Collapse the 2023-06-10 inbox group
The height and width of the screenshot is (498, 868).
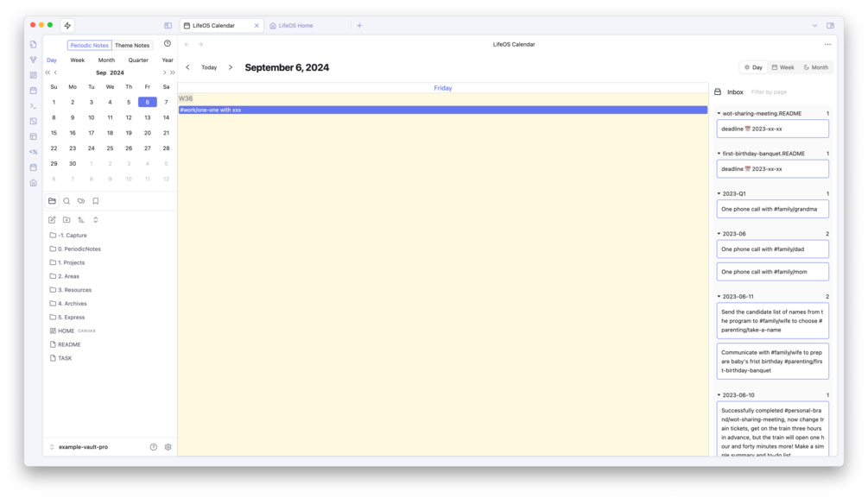(x=719, y=395)
